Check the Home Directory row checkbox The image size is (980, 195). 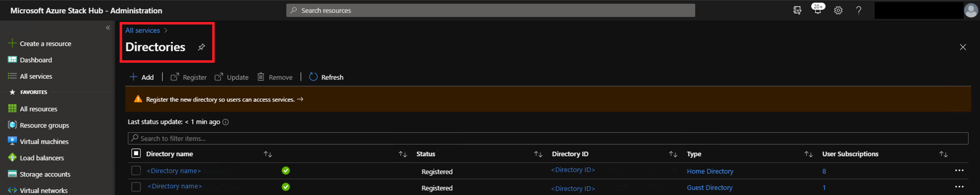point(136,170)
